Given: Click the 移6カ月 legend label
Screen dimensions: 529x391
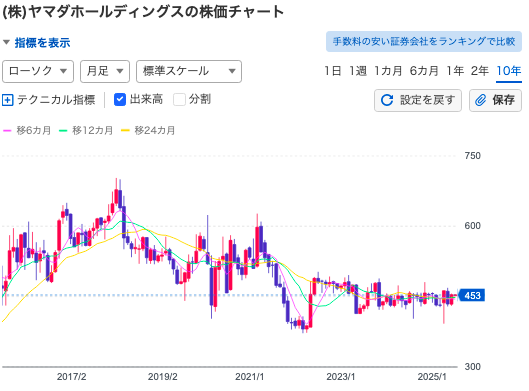Looking at the screenshot, I should click(34, 131).
